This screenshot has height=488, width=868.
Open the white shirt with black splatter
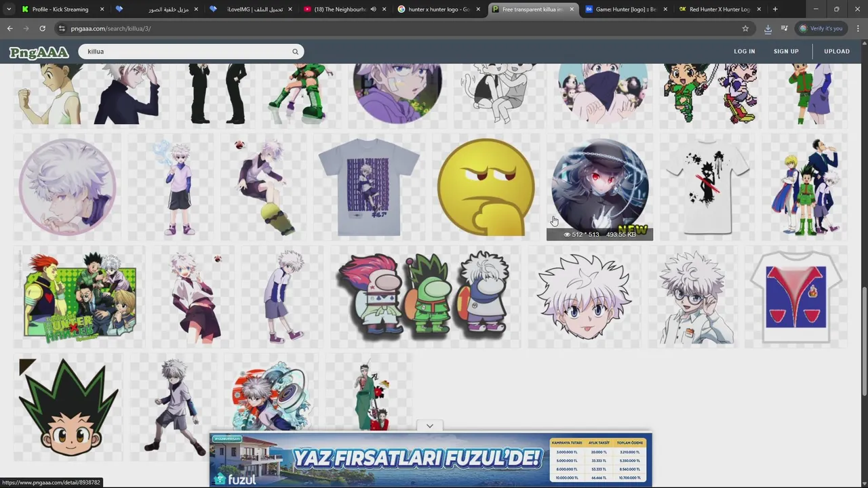[x=707, y=187]
